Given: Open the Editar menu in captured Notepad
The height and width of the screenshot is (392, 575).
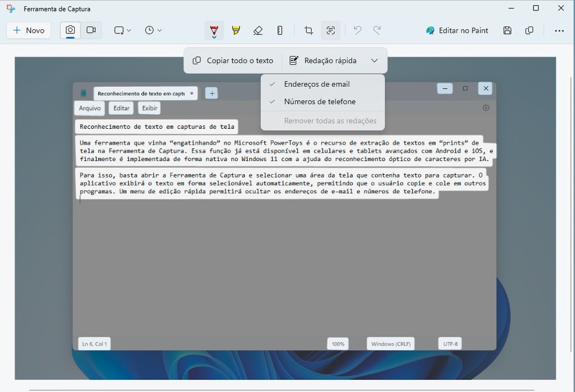Looking at the screenshot, I should 121,108.
